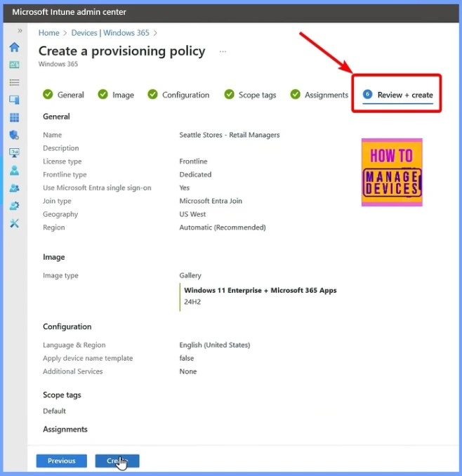Open the Apps grid icon
The height and width of the screenshot is (476, 462).
[x=14, y=117]
